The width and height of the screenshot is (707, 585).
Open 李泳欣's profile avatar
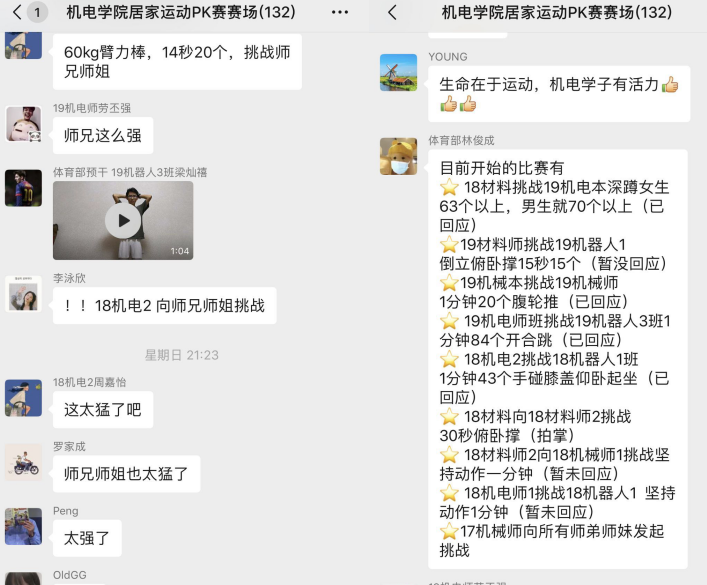coord(23,294)
